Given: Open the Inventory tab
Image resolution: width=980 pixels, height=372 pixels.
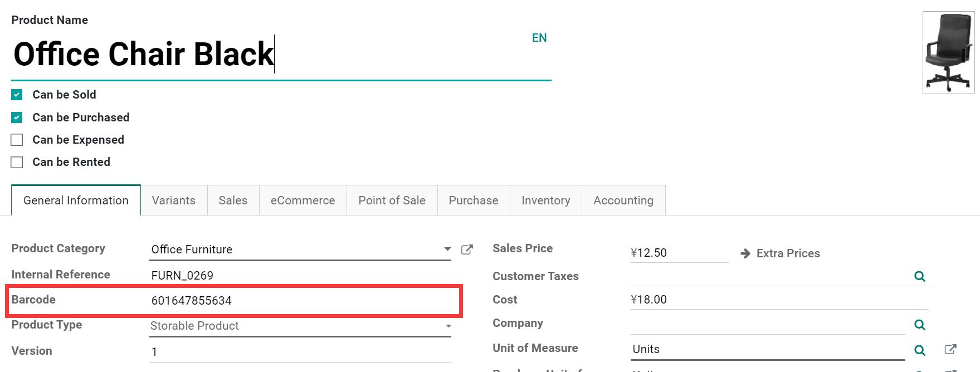Looking at the screenshot, I should (x=545, y=200).
